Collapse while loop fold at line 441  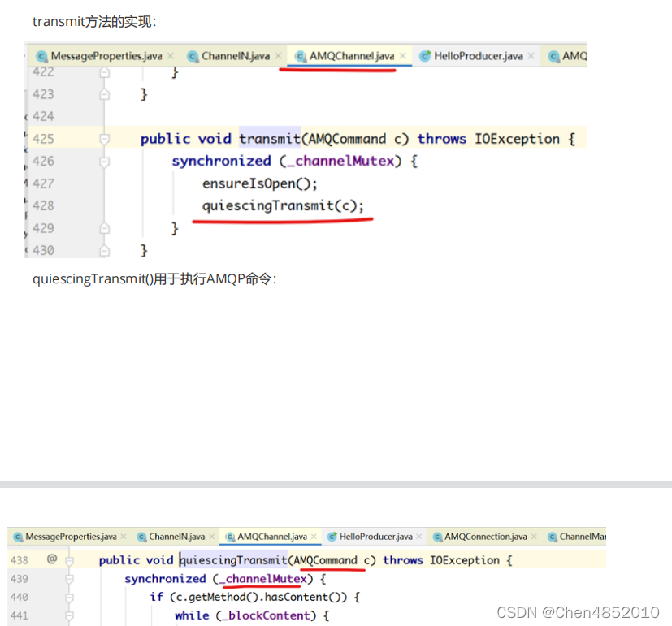[x=69, y=615]
